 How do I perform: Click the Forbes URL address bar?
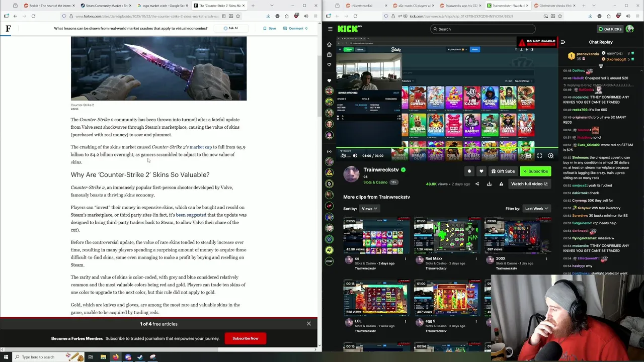(151, 16)
